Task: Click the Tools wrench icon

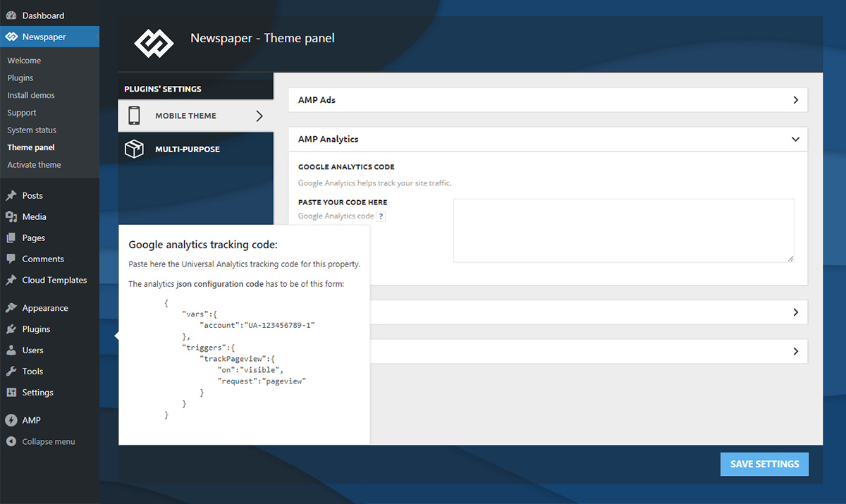Action: 11,371
